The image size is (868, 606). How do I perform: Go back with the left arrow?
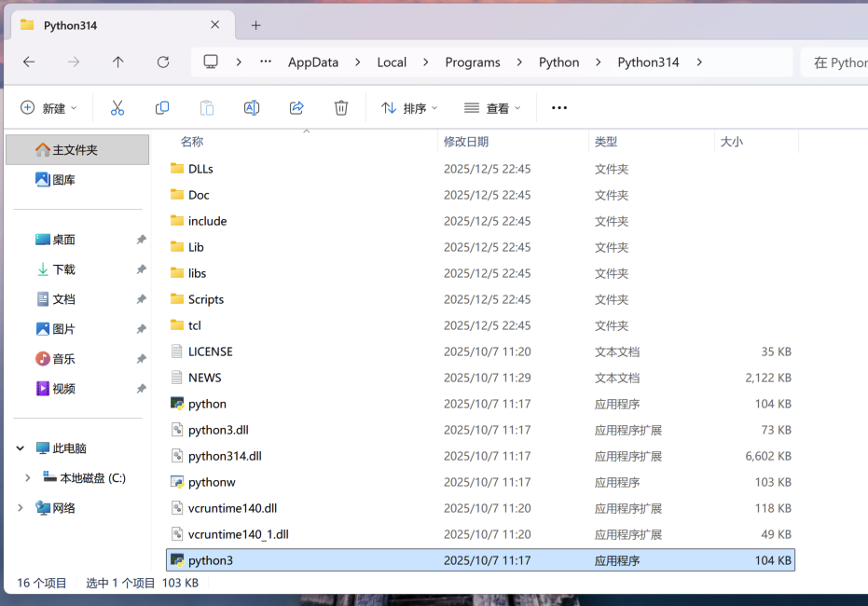[x=29, y=62]
